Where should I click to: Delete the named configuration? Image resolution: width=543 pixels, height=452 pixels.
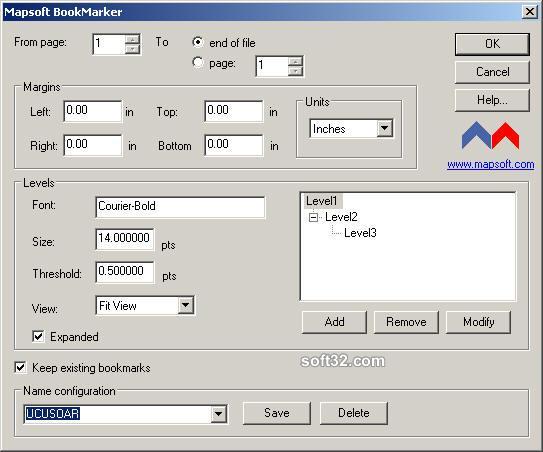354,413
